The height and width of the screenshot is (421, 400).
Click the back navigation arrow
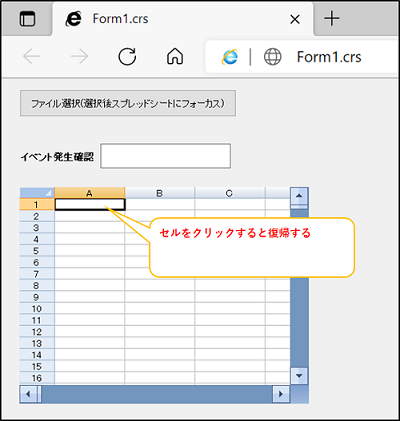[32, 56]
